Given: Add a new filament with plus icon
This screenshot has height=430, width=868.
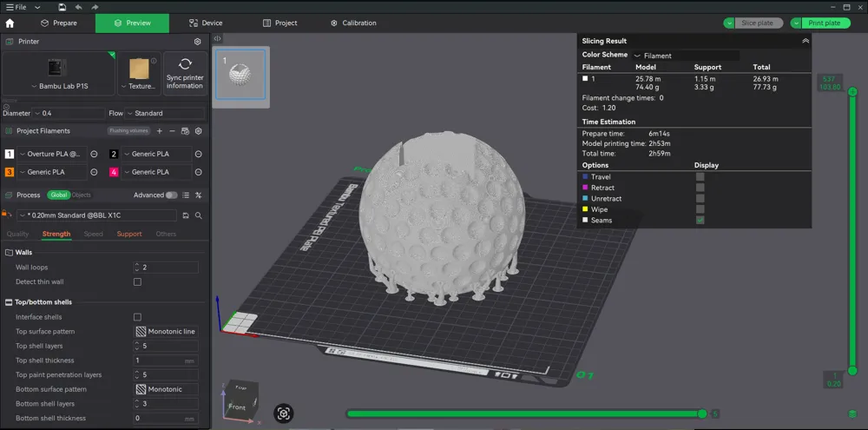Looking at the screenshot, I should coord(160,131).
